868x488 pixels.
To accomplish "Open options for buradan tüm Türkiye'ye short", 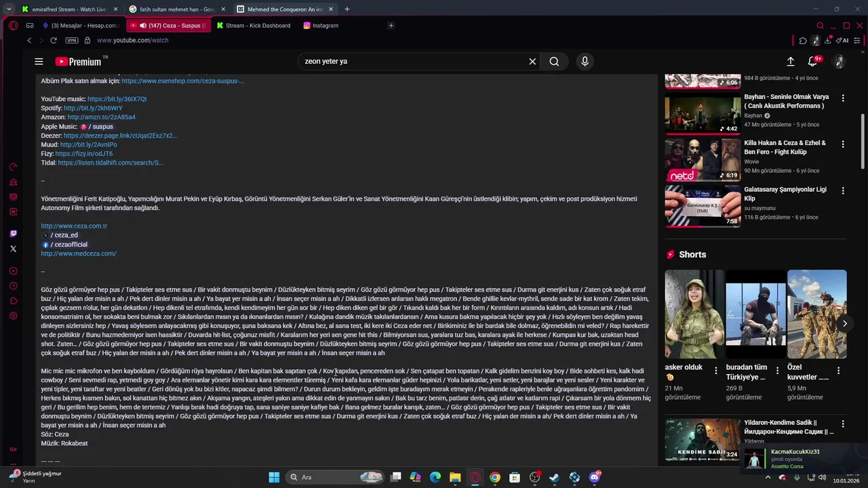I will tap(777, 371).
